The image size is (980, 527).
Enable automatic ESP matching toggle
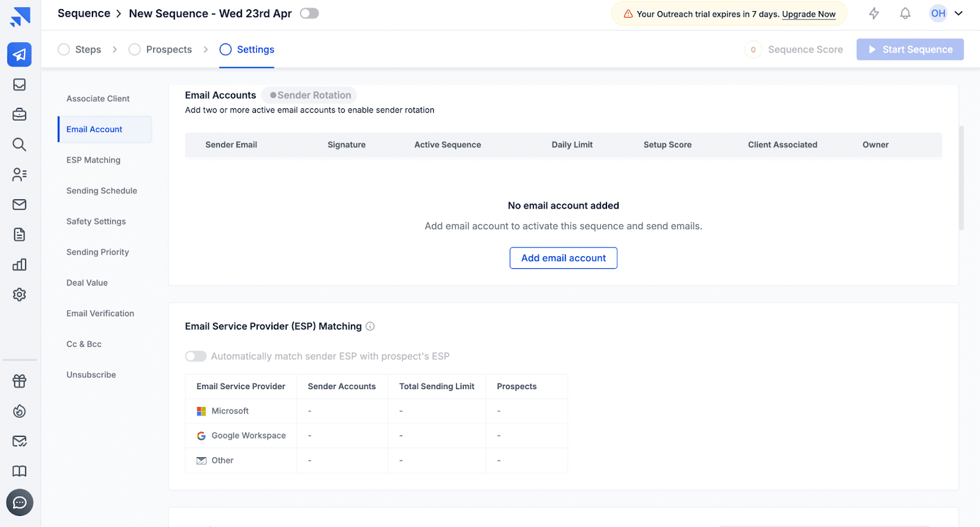[196, 357]
